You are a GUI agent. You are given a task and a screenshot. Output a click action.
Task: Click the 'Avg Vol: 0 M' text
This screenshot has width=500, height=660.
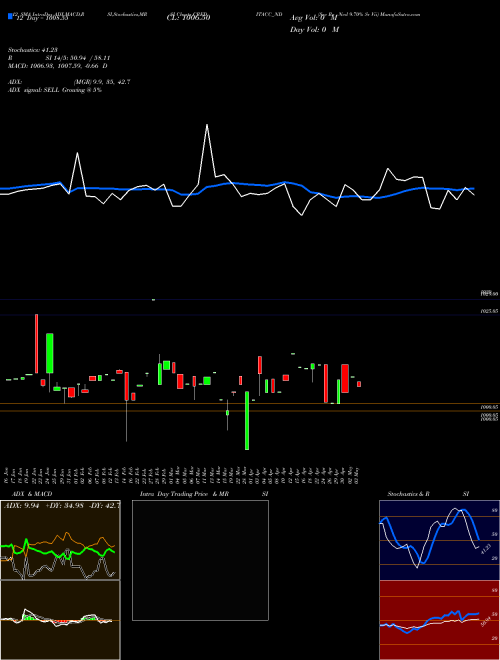point(314,18)
